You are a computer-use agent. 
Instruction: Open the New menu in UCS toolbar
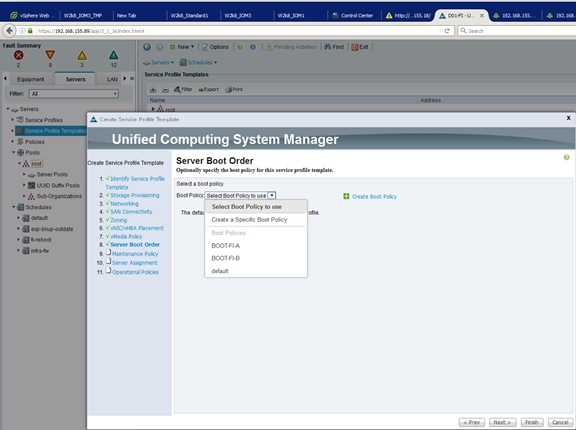point(182,47)
